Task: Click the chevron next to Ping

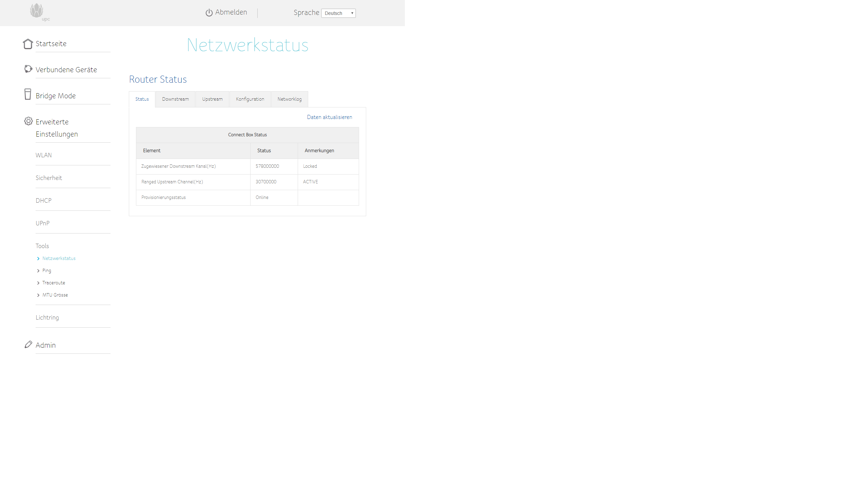Action: pyautogui.click(x=38, y=271)
